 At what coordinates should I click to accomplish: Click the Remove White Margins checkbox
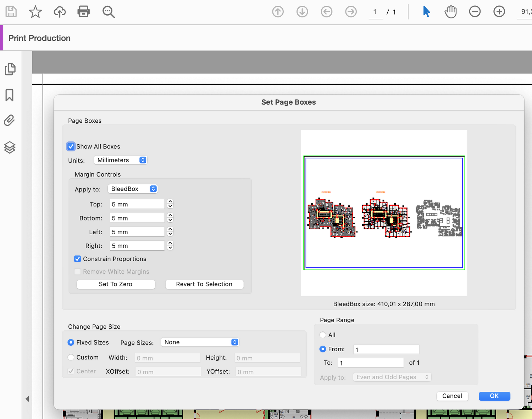tap(78, 272)
